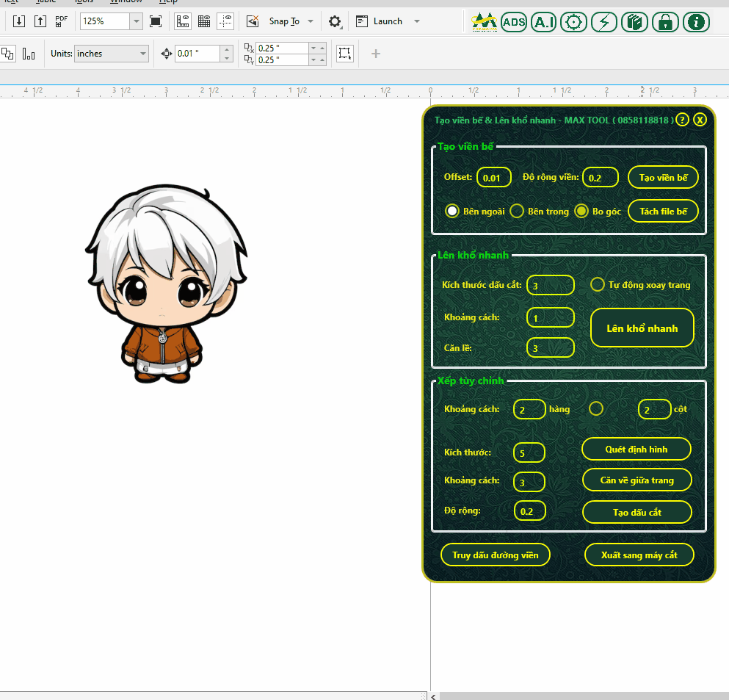Click the Publish to PDF icon
Image resolution: width=729 pixels, height=700 pixels.
62,21
